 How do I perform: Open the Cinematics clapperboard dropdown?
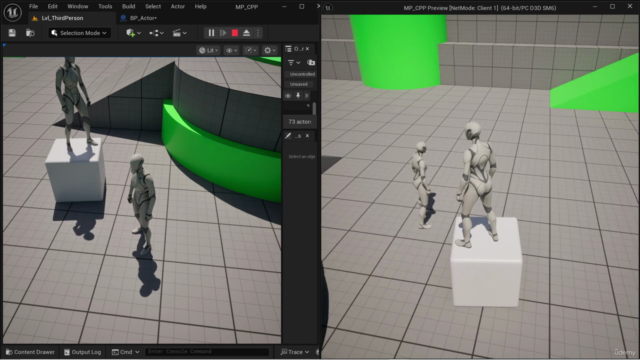tap(179, 33)
